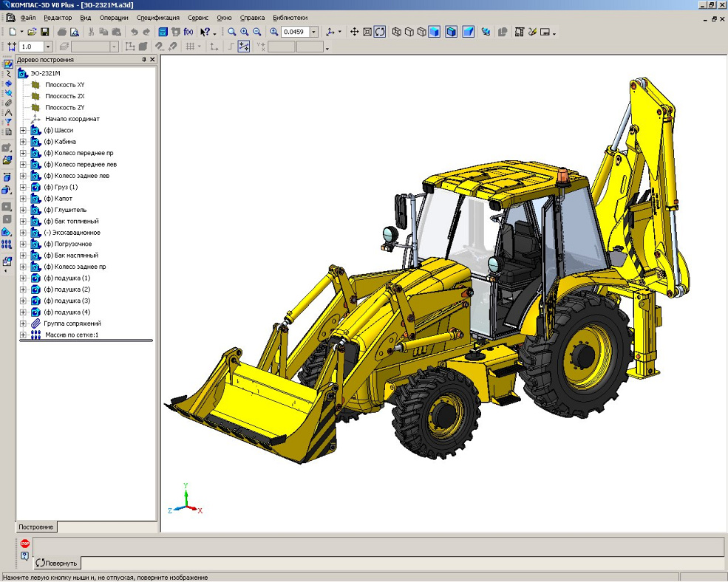Click the red STOP button
This screenshot has width=728, height=582.
[24, 544]
